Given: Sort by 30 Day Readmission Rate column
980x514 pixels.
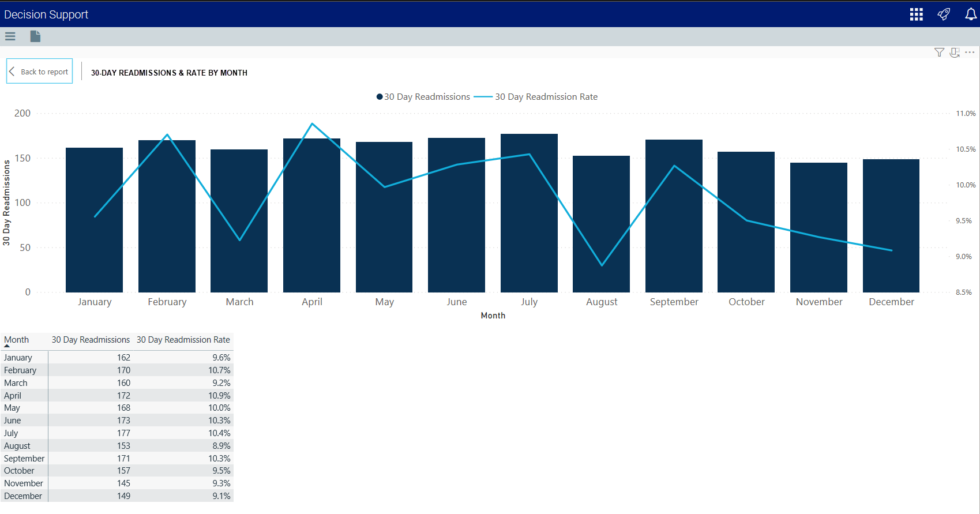Looking at the screenshot, I should click(x=183, y=340).
